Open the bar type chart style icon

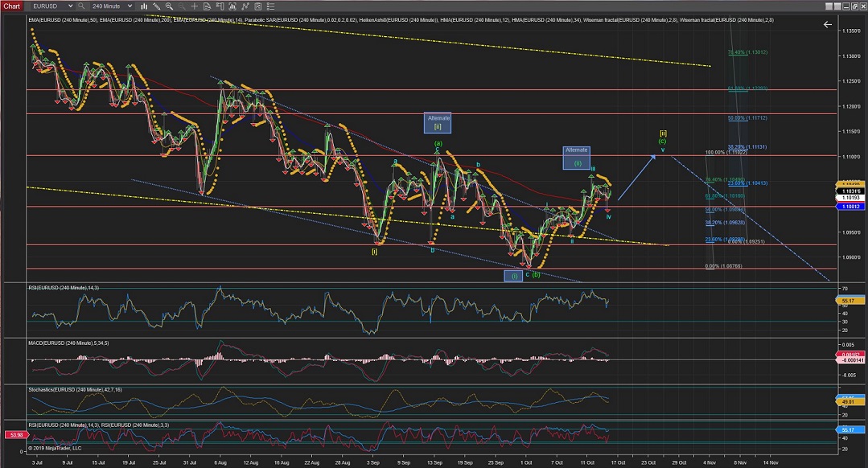(x=144, y=6)
